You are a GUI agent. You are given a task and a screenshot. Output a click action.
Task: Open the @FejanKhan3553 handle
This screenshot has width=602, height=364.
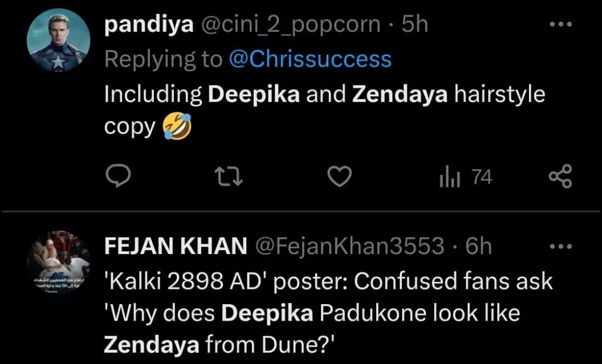pos(351,246)
